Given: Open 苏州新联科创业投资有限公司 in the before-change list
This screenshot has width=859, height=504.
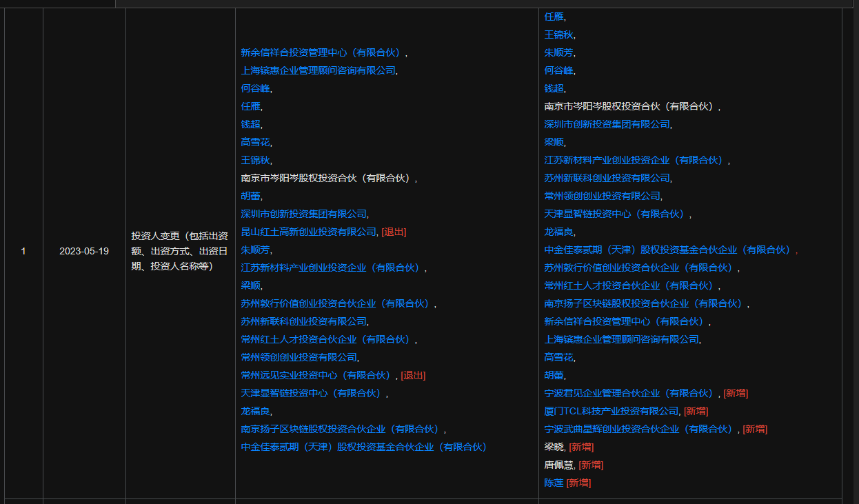Looking at the screenshot, I should 303,321.
